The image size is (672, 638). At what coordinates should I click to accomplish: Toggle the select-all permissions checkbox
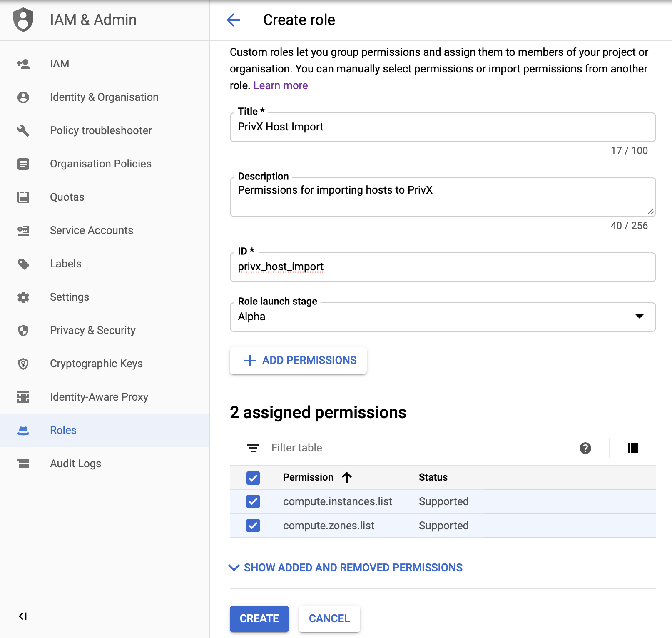[253, 478]
